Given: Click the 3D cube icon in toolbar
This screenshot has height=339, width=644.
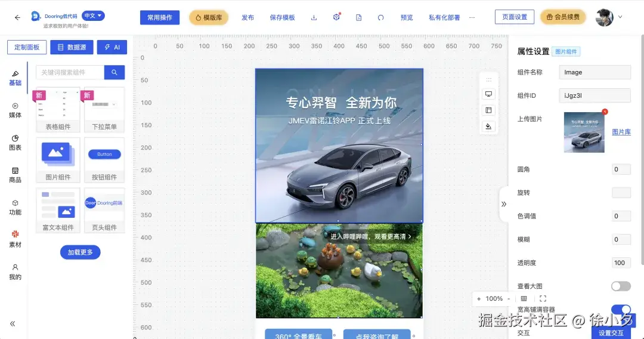Looking at the screenshot, I should click(336, 17).
